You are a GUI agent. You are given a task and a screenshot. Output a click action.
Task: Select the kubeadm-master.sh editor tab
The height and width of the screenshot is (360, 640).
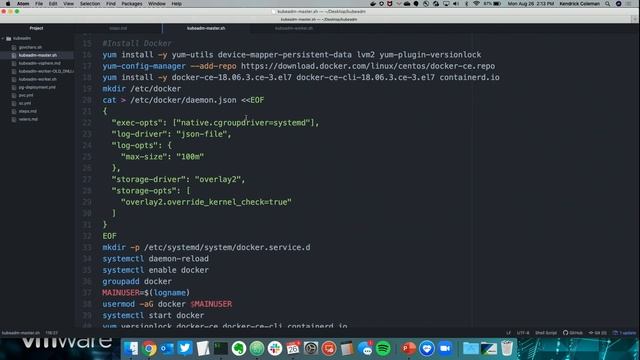(x=206, y=28)
